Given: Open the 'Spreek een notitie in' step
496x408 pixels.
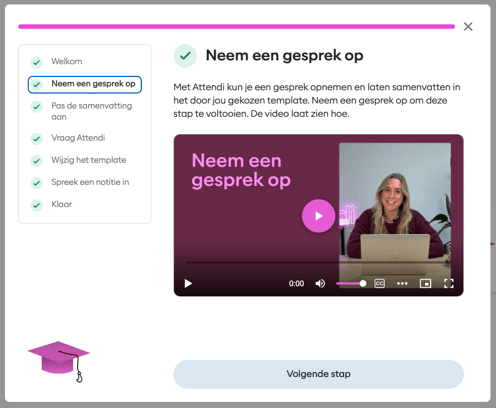Looking at the screenshot, I should [x=90, y=182].
